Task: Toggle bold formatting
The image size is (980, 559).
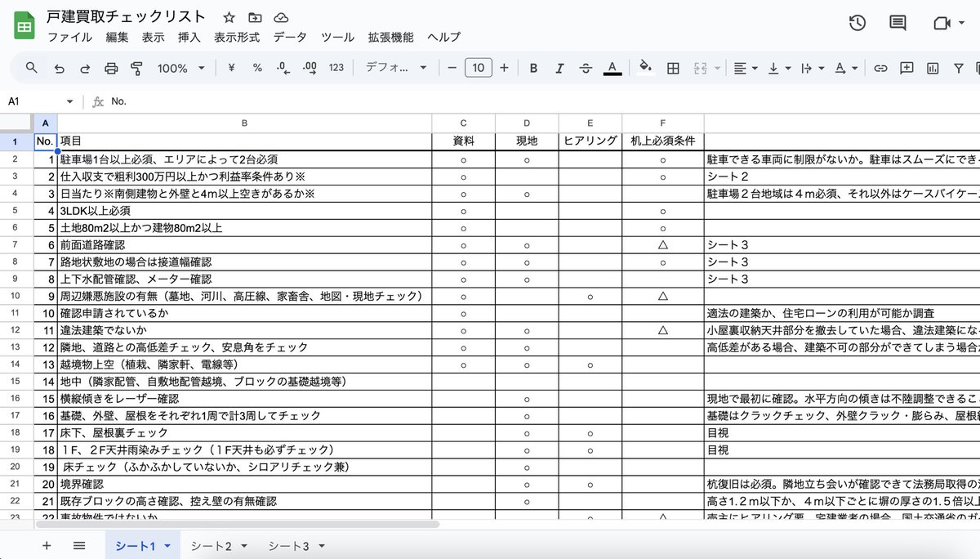Action: [533, 68]
